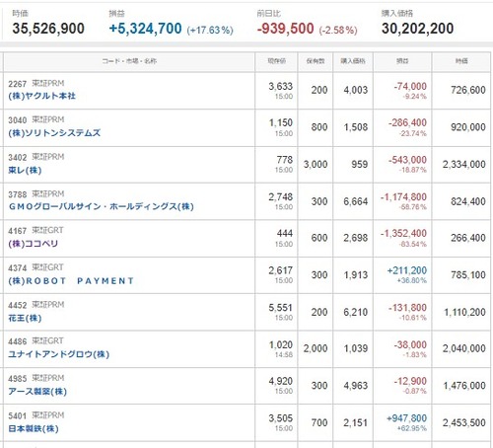
Task: Sort table by 損益 column header
Action: point(402,61)
